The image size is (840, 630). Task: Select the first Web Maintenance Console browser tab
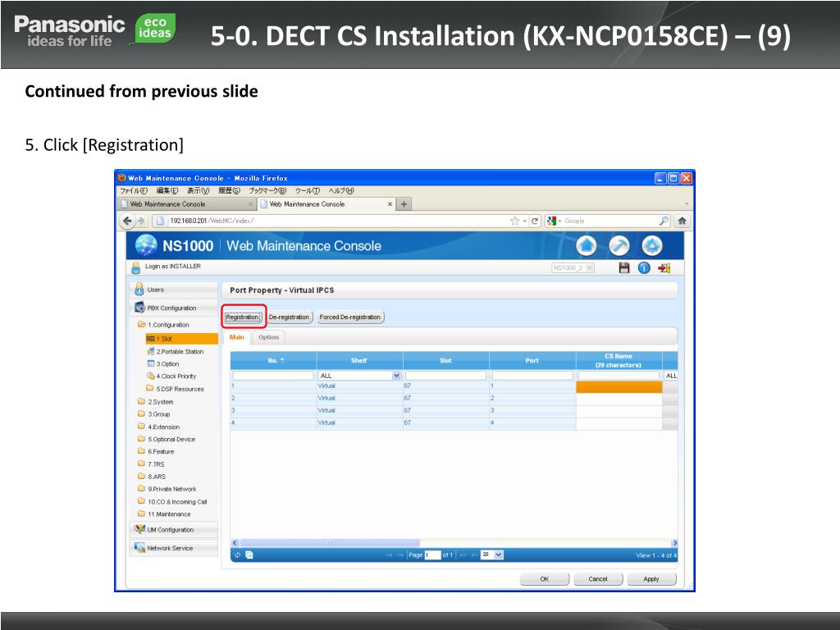186,204
